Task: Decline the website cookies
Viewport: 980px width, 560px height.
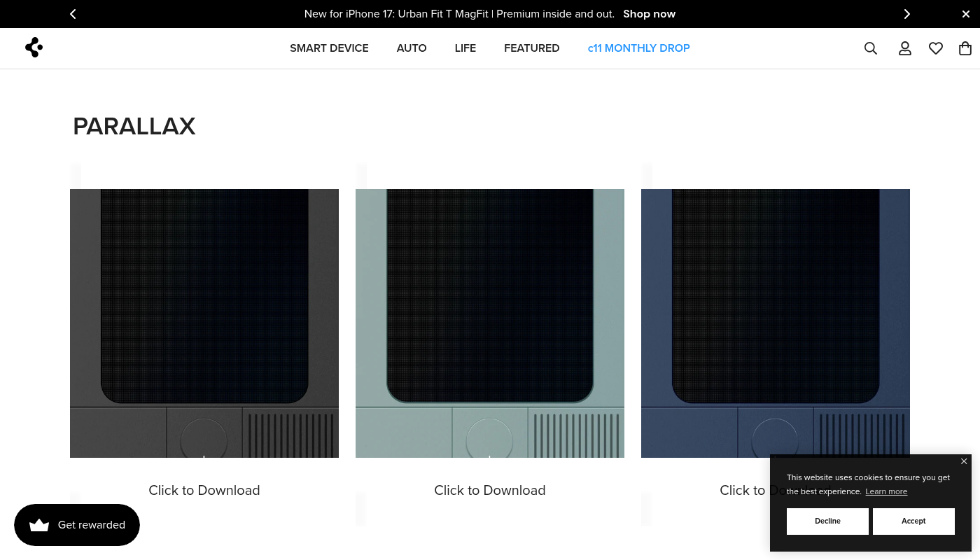Action: point(827,521)
